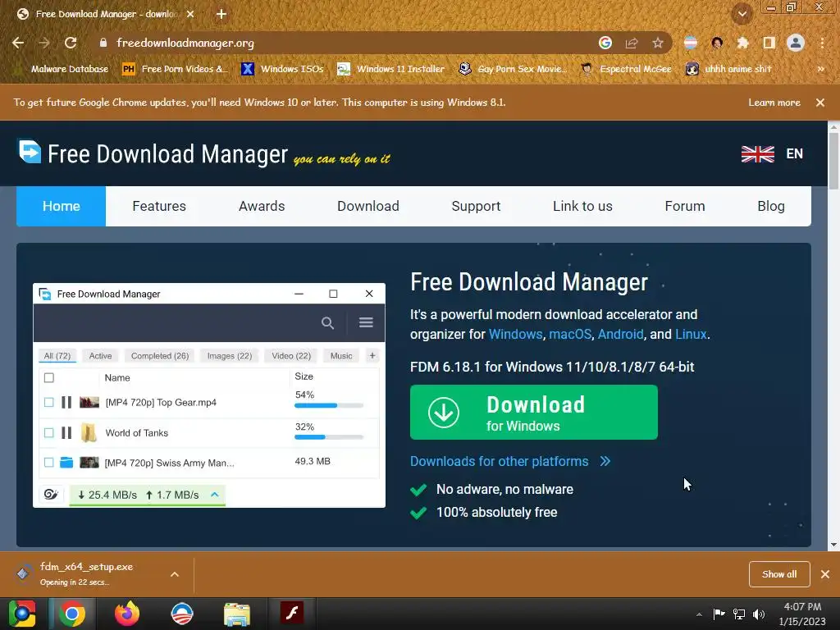Follow the Linux link
The image size is (840, 630).
tap(691, 335)
